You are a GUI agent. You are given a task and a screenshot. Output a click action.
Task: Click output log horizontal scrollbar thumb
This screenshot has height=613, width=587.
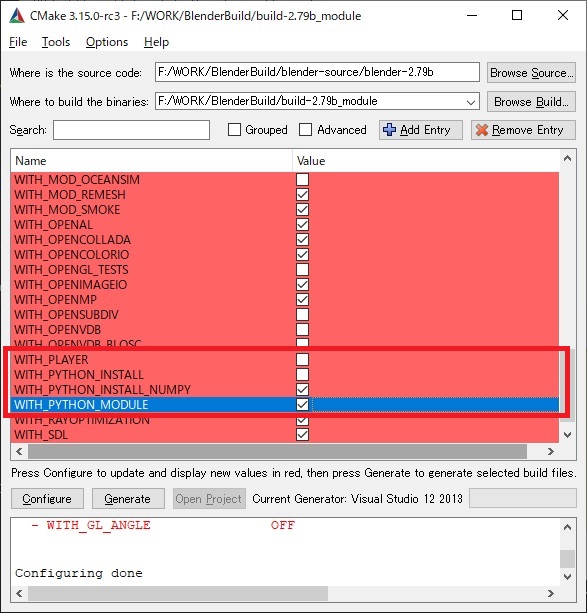[x=178, y=593]
